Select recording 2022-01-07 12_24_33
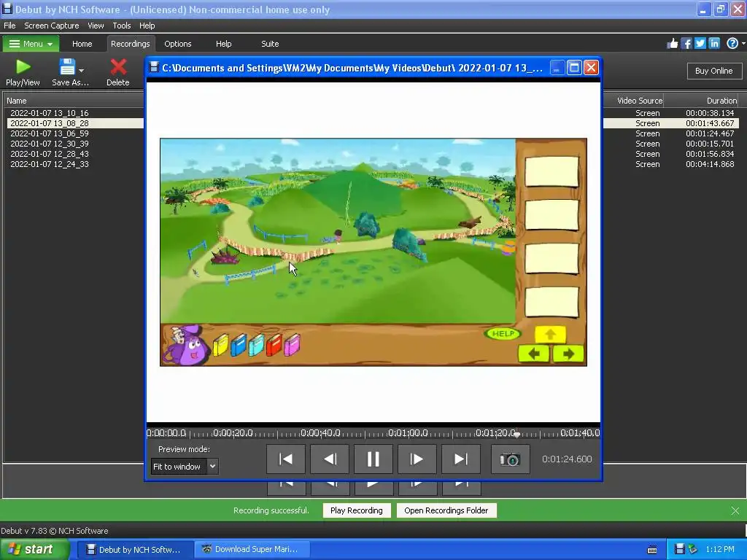The height and width of the screenshot is (560, 747). coord(50,164)
